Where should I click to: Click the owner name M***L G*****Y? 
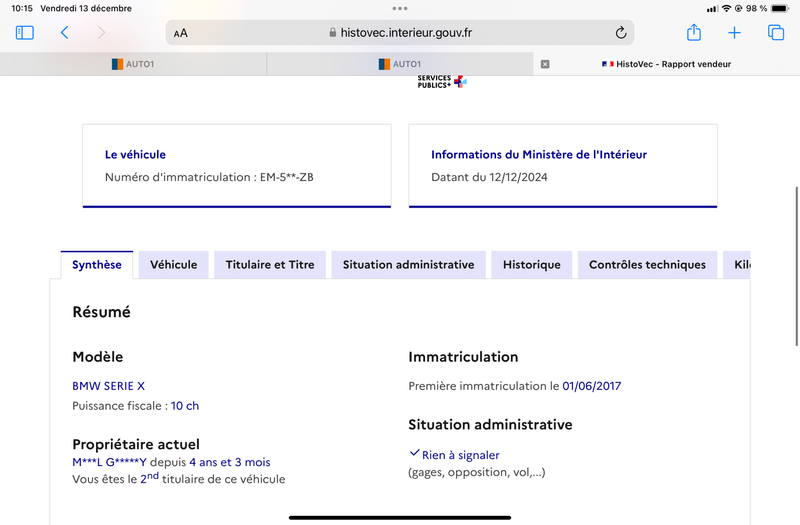click(x=109, y=462)
